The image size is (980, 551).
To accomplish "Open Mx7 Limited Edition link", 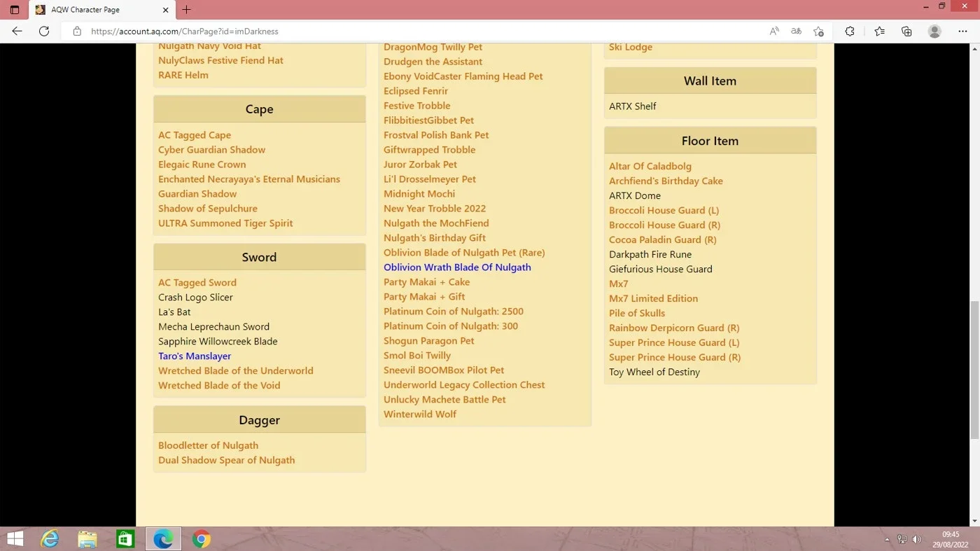I will point(653,299).
